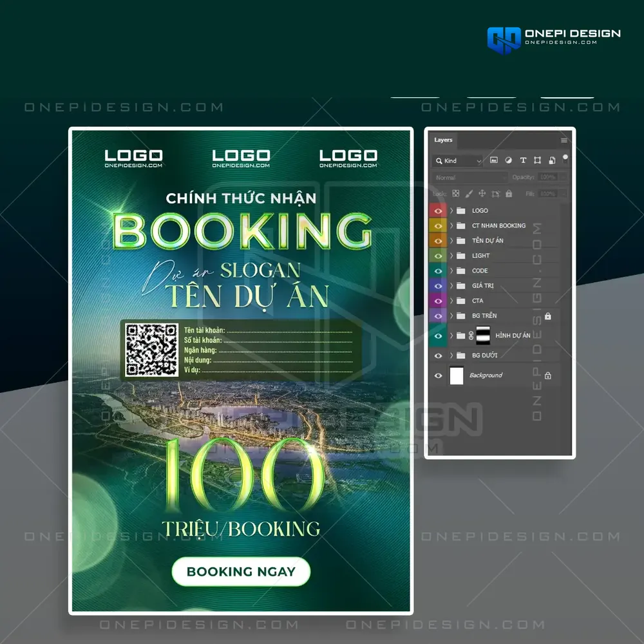
Task: Click the prevent artboard auto-nesting lock icon
Action: coord(495,193)
